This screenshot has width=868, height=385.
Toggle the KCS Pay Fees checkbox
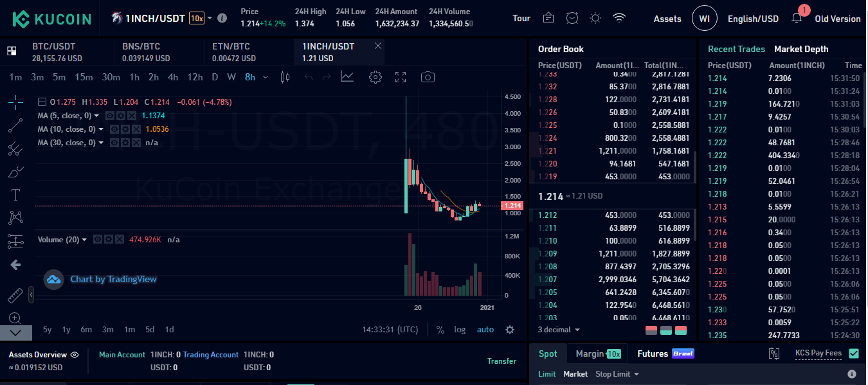pos(854,353)
